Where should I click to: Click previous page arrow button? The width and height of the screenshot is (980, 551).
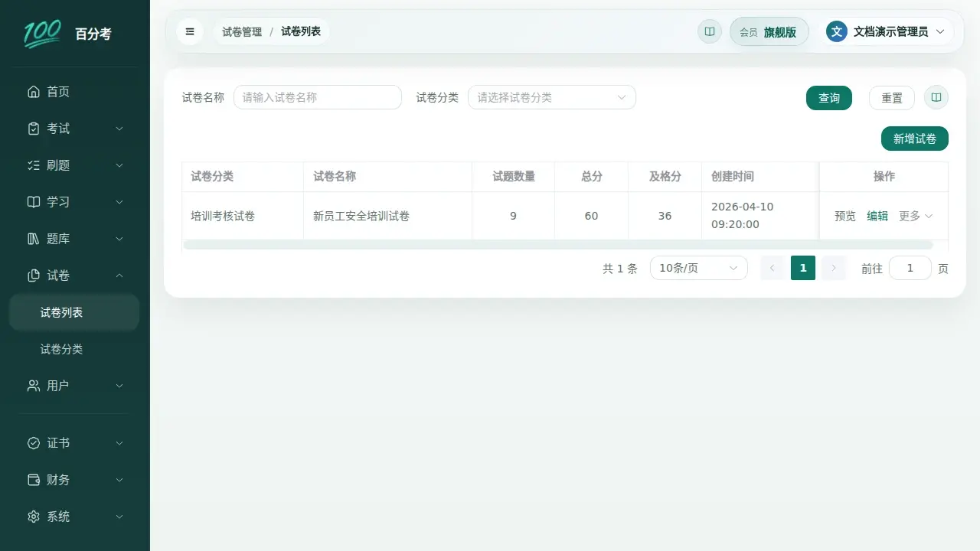pos(773,268)
